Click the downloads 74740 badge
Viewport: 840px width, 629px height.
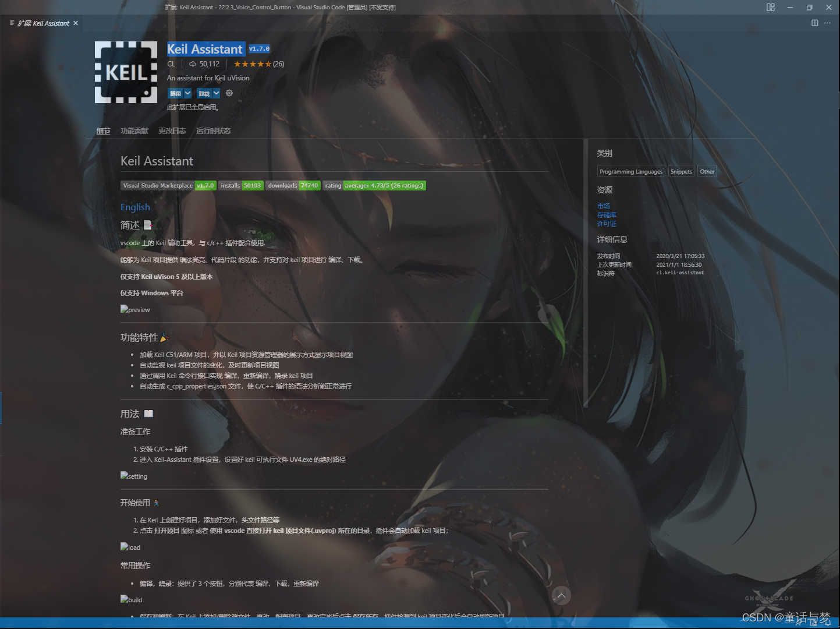(293, 186)
